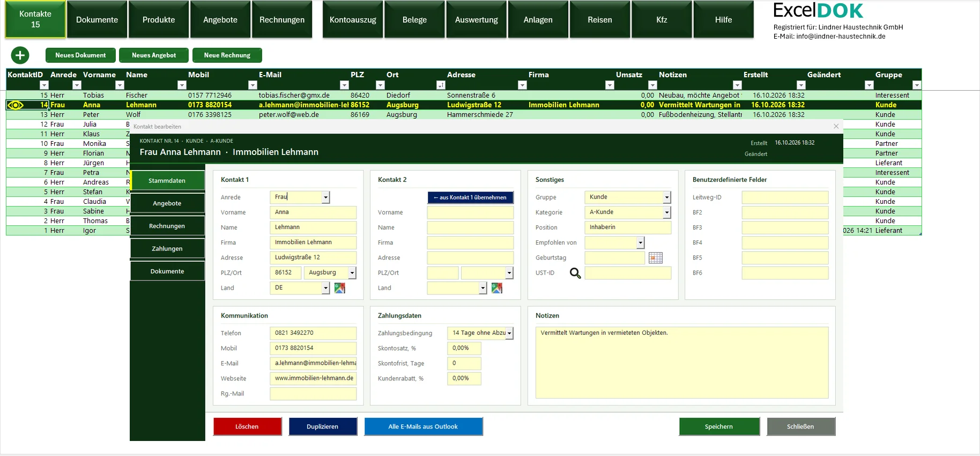Expand the Kontakt 1 Ort dropdown showing Augsburg
The width and height of the screenshot is (980, 456).
coord(352,273)
